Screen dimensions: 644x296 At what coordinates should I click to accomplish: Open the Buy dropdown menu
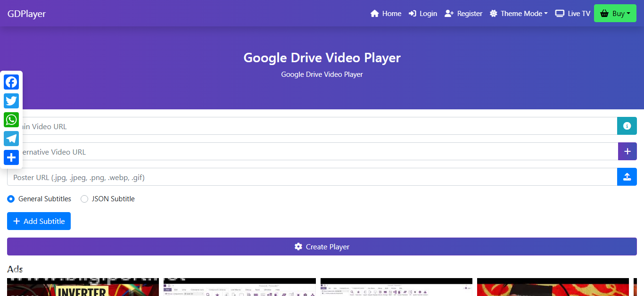click(x=615, y=14)
